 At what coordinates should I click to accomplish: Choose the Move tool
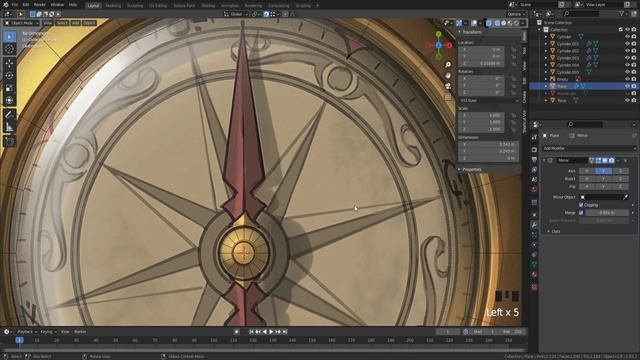coord(9,64)
